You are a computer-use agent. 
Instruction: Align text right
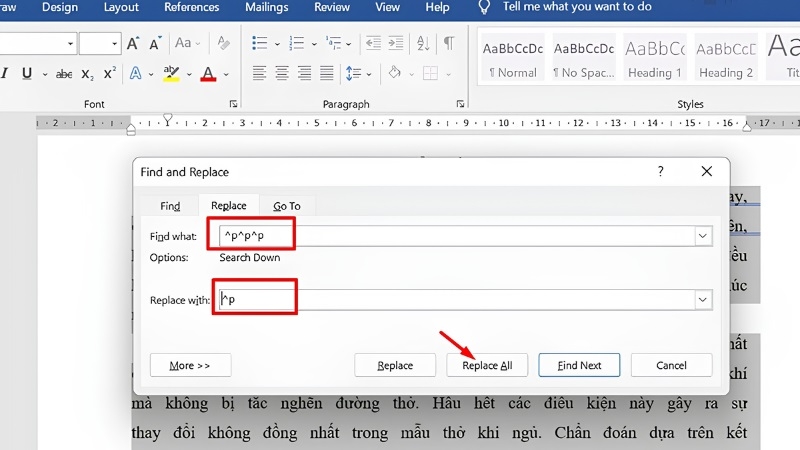coord(305,73)
